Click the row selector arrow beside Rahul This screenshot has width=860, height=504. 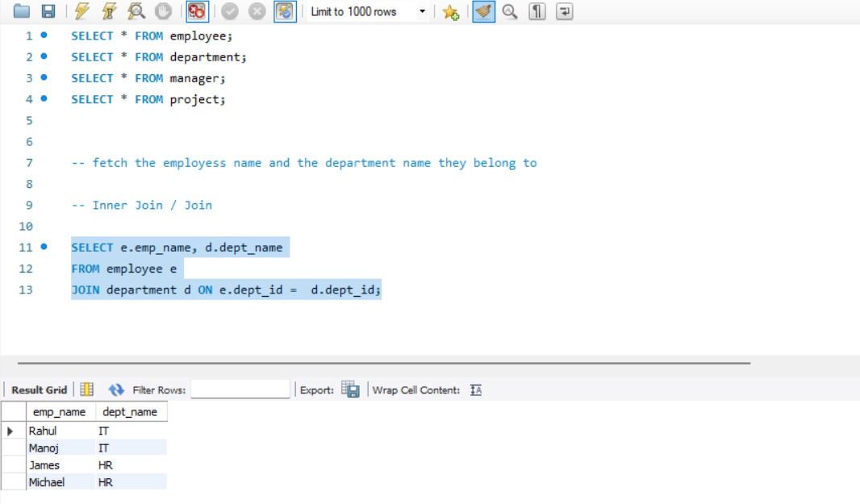[x=10, y=431]
